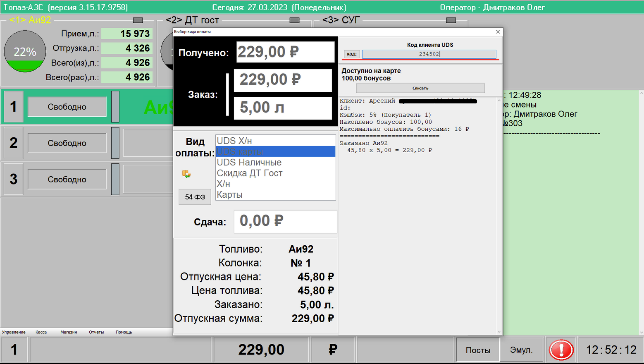Viewport: 644px width, 364px height.
Task: Open the Магазин menu
Action: point(69,332)
